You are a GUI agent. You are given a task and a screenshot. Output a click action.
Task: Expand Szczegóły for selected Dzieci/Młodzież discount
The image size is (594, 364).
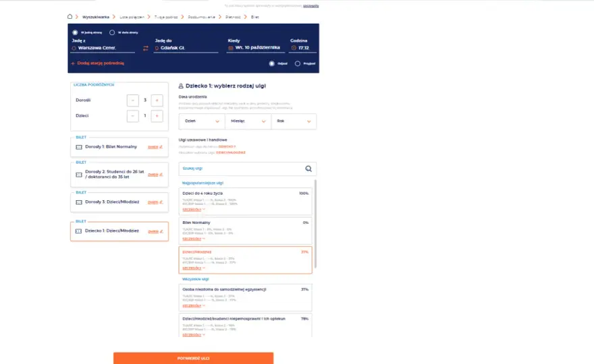(194, 268)
